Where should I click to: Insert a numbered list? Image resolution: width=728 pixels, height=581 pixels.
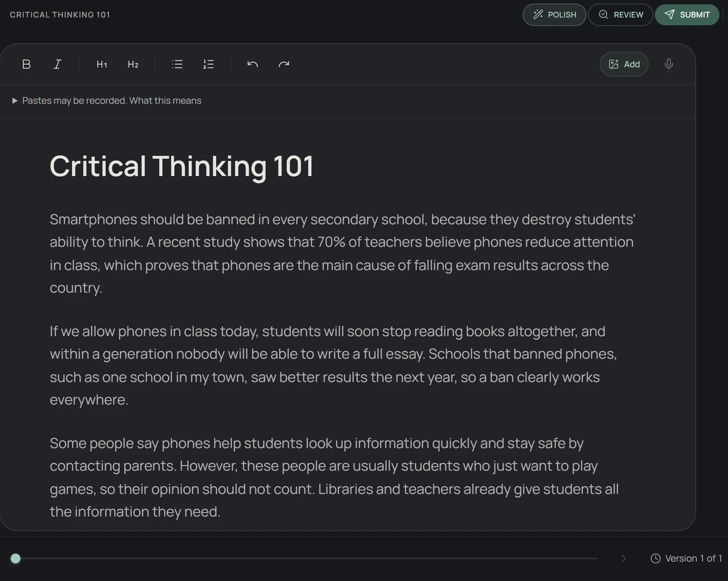208,64
